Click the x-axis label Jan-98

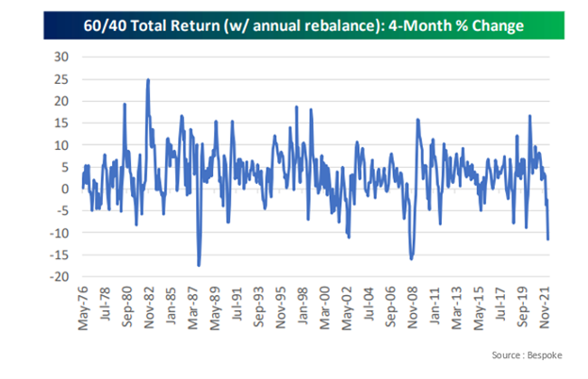click(302, 306)
